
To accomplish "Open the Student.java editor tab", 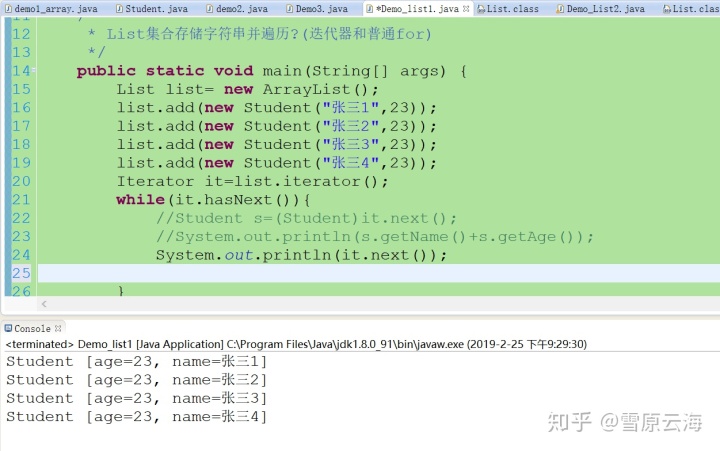I will pos(152,8).
